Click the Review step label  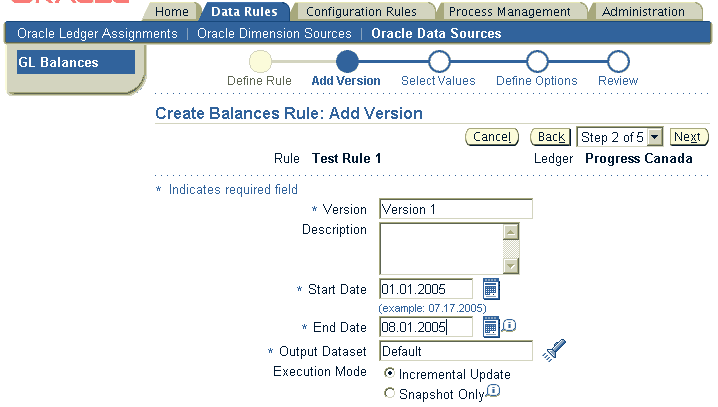[618, 81]
